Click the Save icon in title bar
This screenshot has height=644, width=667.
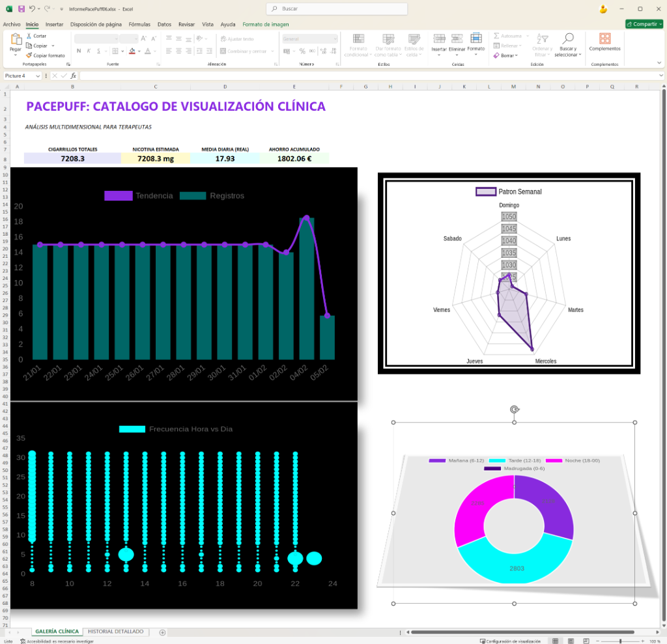(x=21, y=8)
